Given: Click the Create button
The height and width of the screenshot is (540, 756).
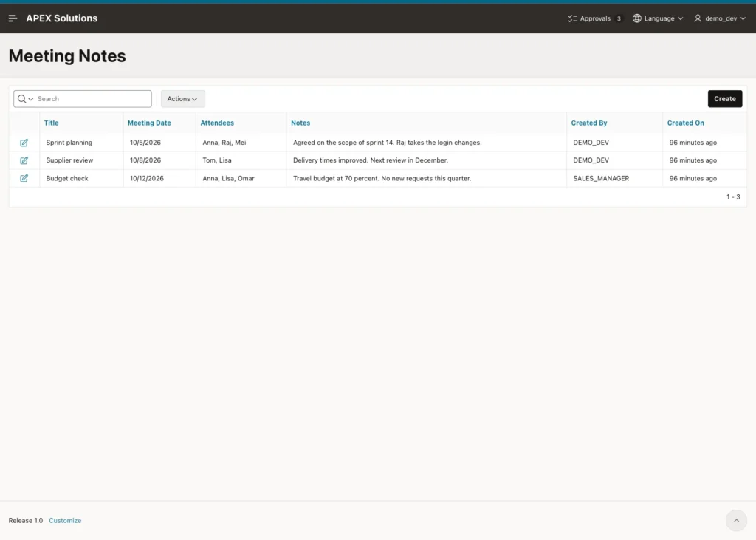Looking at the screenshot, I should coord(725,99).
